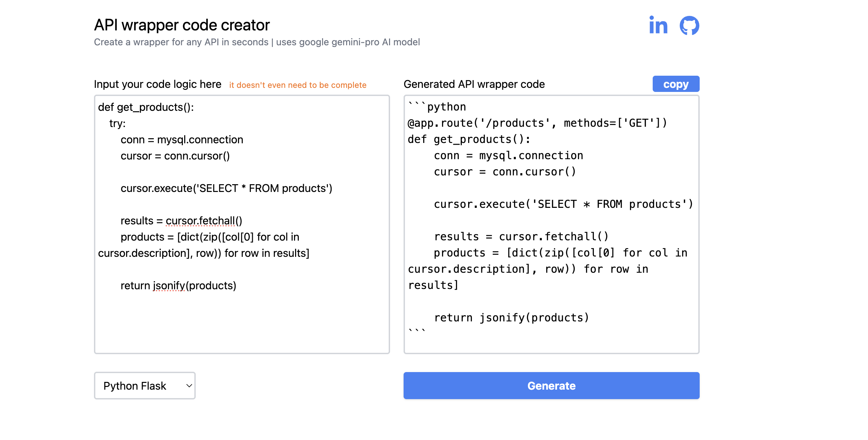Image resolution: width=868 pixels, height=440 pixels.
Task: Click the copy button
Action: [676, 84]
